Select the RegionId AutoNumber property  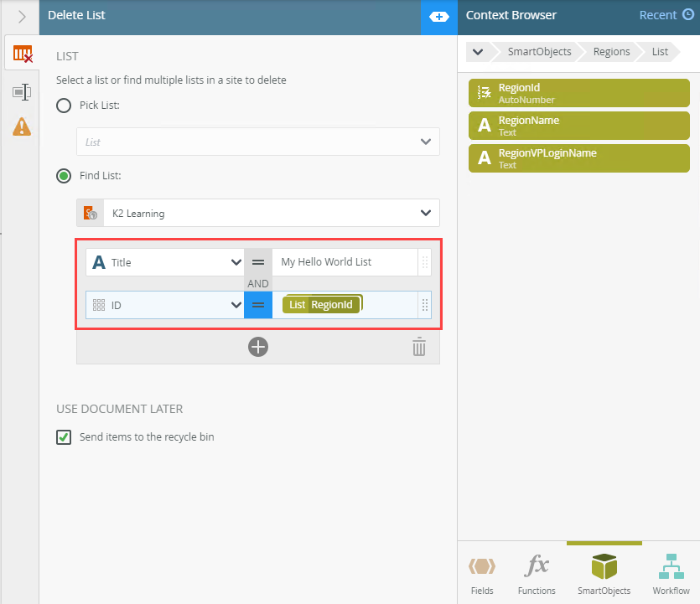(579, 93)
